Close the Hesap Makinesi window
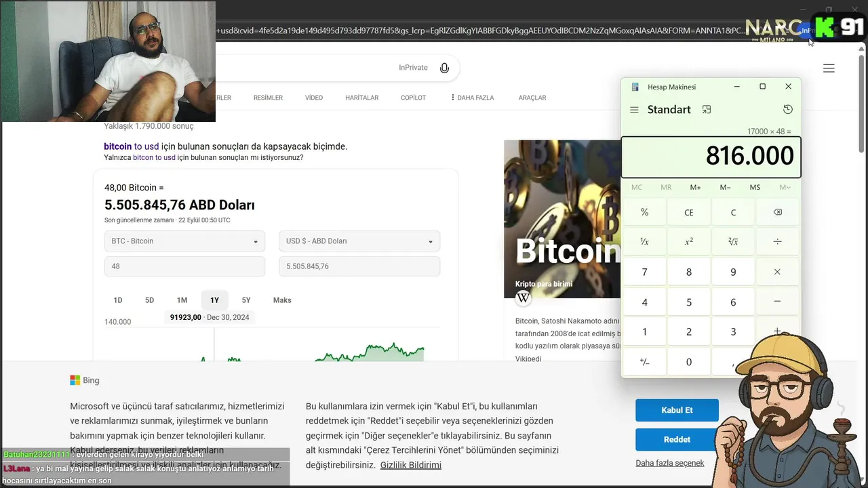The width and height of the screenshot is (868, 488). [x=788, y=87]
